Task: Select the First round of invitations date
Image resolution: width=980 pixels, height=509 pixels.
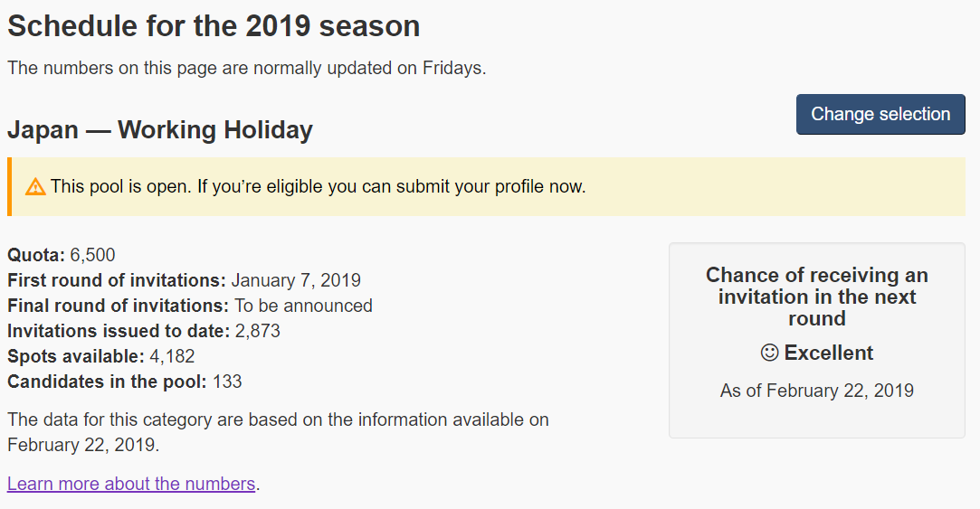Action: pos(296,280)
